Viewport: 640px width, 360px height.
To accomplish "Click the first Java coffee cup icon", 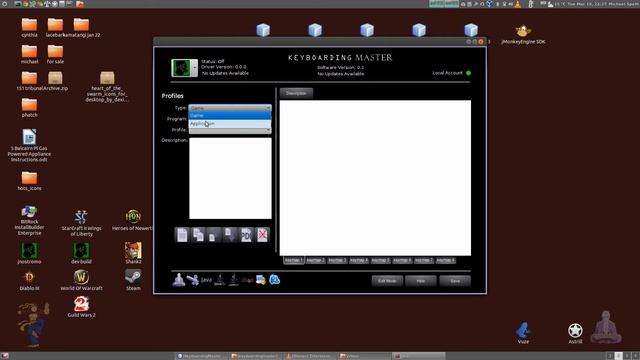I will [x=220, y=280].
